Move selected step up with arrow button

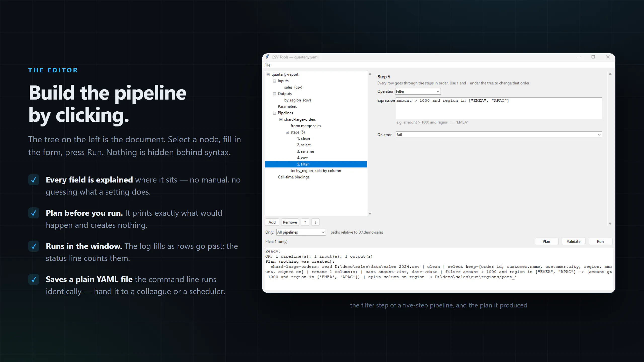pyautogui.click(x=305, y=222)
